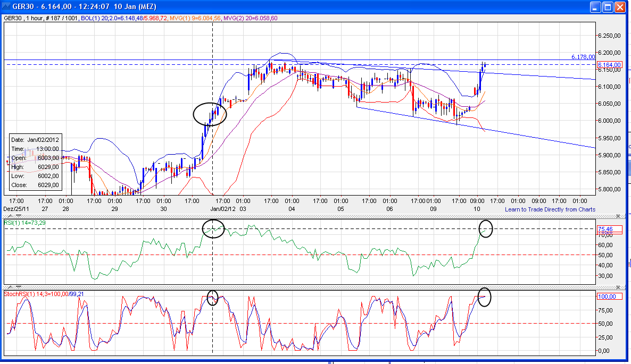Click the GER30 title bar showing 12:24:07
Image resolution: width=631 pixels, height=364 pixels.
point(85,7)
